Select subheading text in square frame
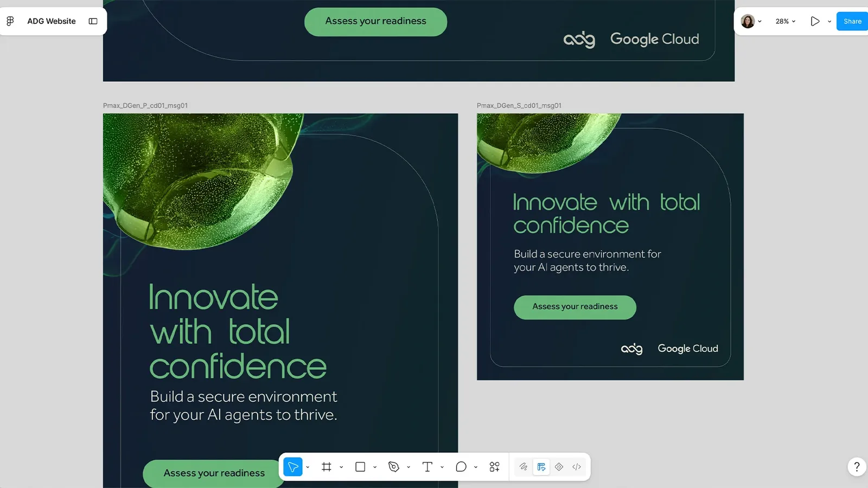This screenshot has height=488, width=868. point(588,260)
